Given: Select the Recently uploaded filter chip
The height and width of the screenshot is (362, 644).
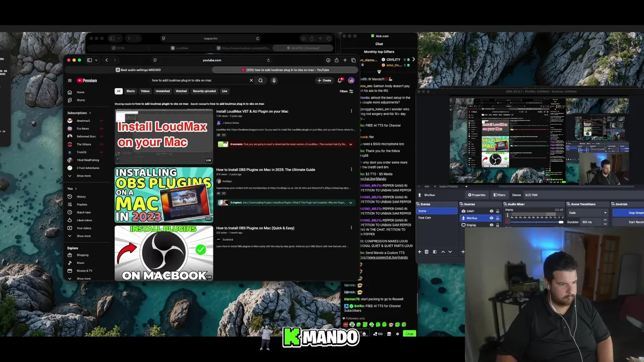Looking at the screenshot, I should click(x=204, y=91).
